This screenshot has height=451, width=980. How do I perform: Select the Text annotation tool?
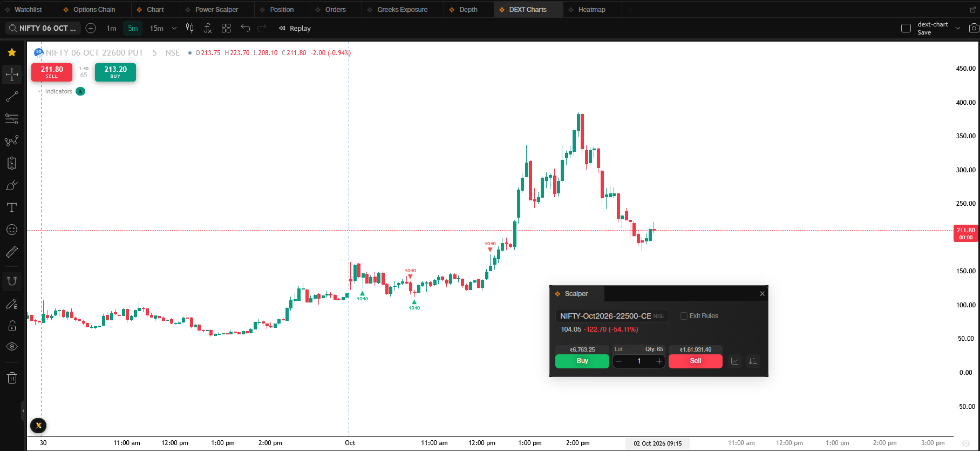(12, 207)
